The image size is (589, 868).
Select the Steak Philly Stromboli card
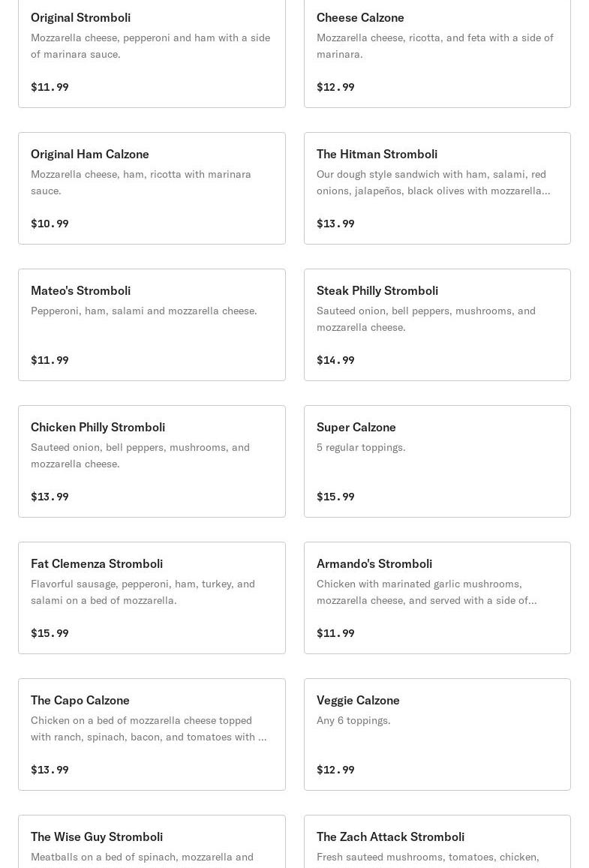pos(437,324)
